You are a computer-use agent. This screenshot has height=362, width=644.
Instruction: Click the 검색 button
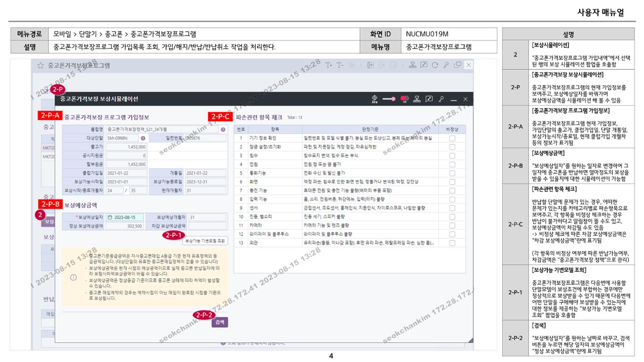[219, 322]
